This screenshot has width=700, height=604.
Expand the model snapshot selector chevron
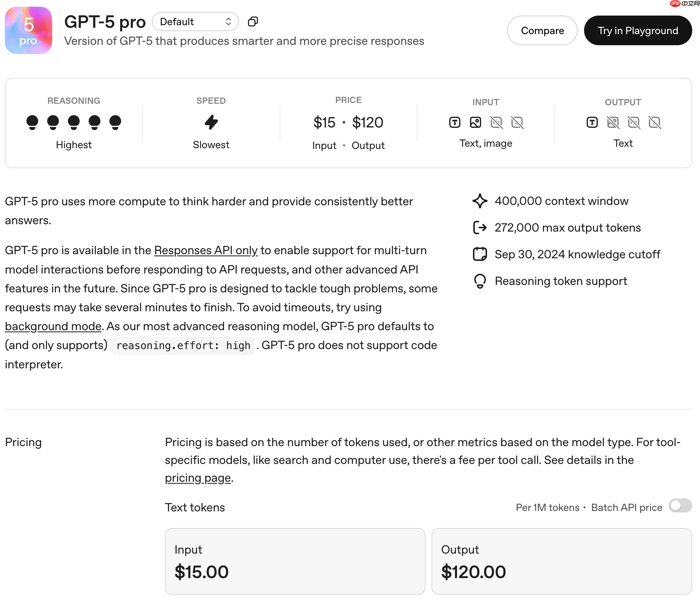[229, 21]
